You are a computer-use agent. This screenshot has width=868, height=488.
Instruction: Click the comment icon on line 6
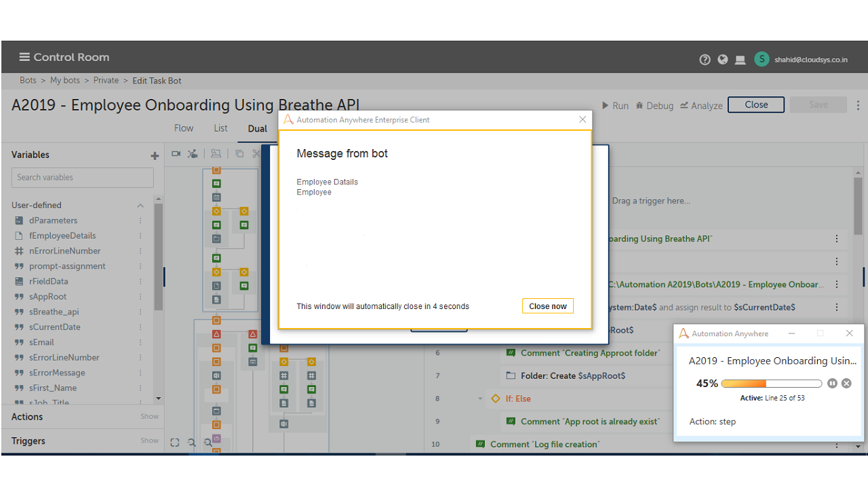[511, 352]
